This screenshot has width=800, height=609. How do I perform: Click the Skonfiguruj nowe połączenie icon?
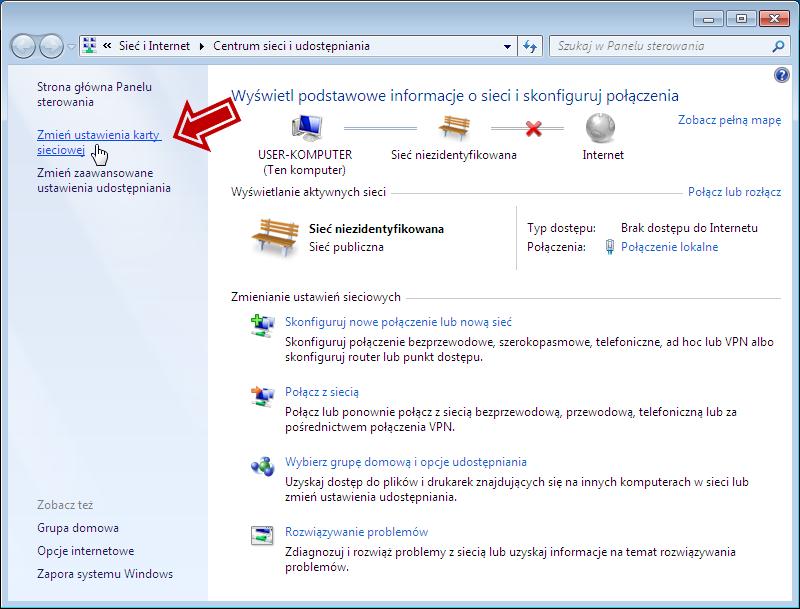262,324
